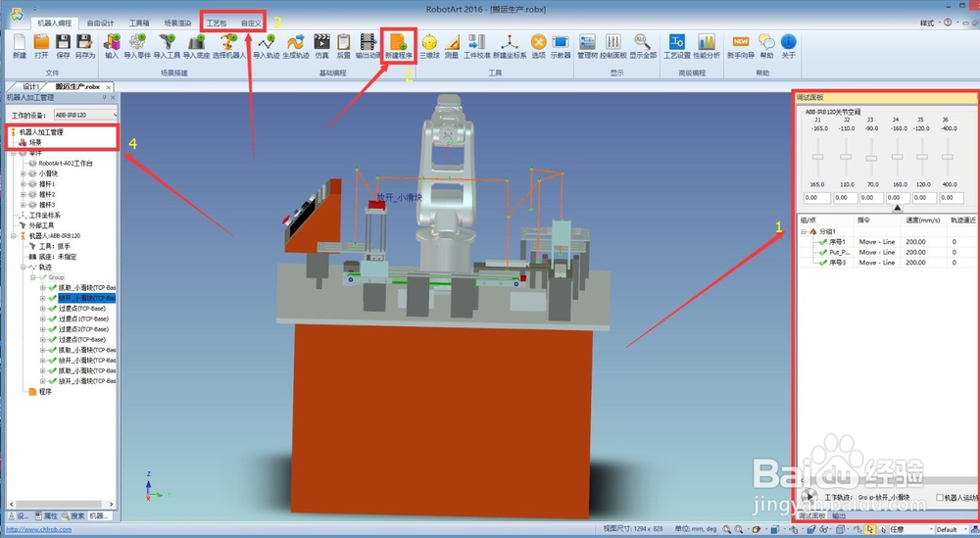Expand 推杆2 tree node
Screen dimensions: 980x538
pos(24,194)
